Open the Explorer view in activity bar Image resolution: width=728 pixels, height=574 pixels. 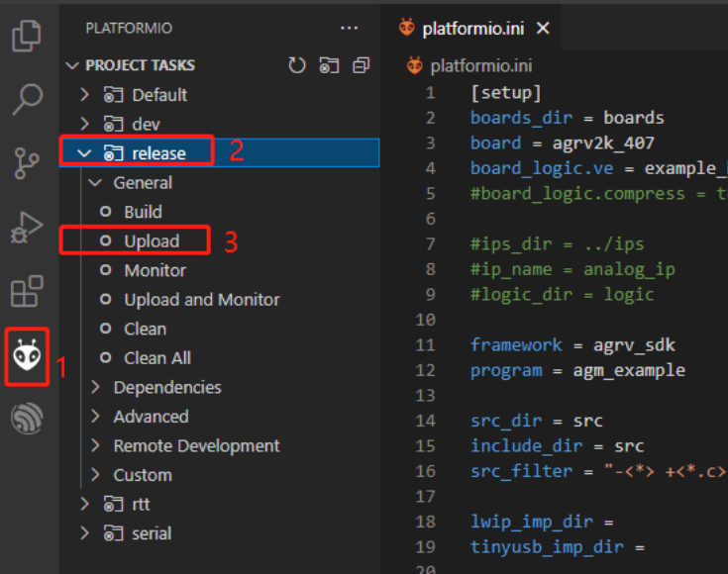coord(27,37)
